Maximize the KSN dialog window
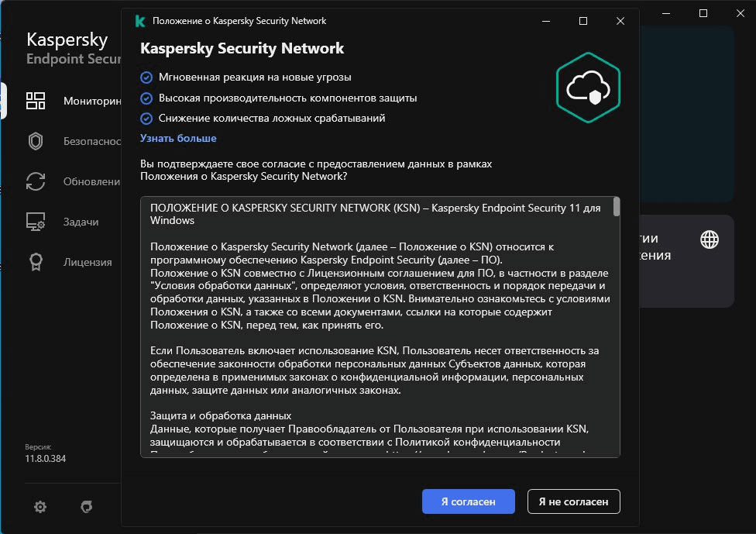Viewport: 756px width, 534px height. (583, 21)
